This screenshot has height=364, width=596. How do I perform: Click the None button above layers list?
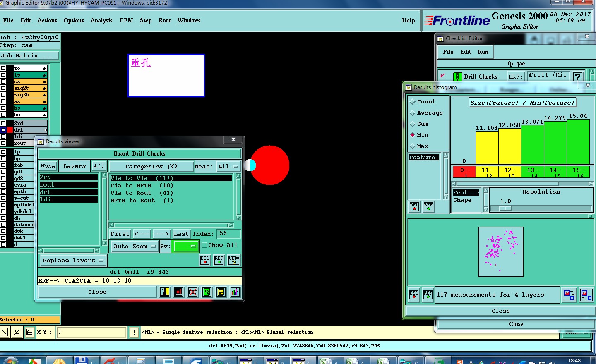click(x=48, y=166)
